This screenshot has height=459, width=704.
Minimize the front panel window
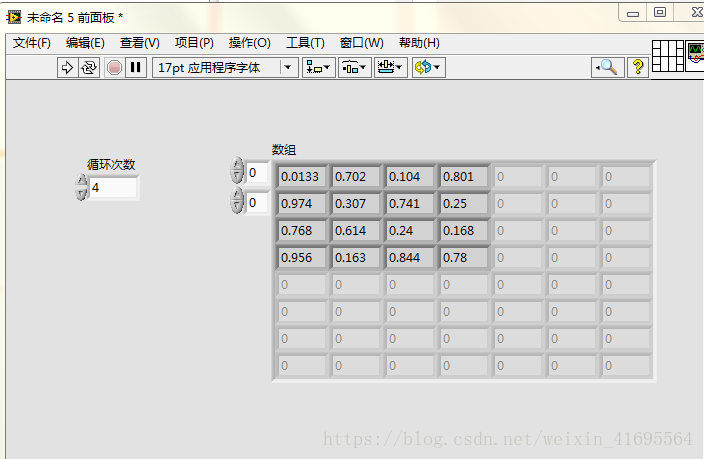point(633,13)
